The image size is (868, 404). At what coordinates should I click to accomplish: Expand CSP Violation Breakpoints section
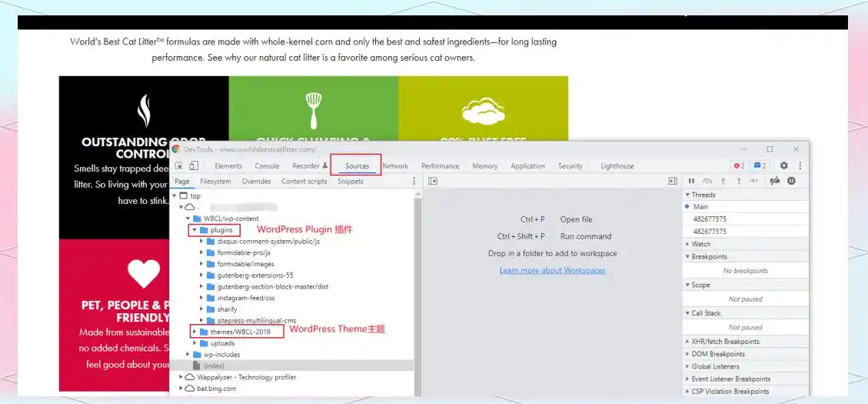click(745, 391)
